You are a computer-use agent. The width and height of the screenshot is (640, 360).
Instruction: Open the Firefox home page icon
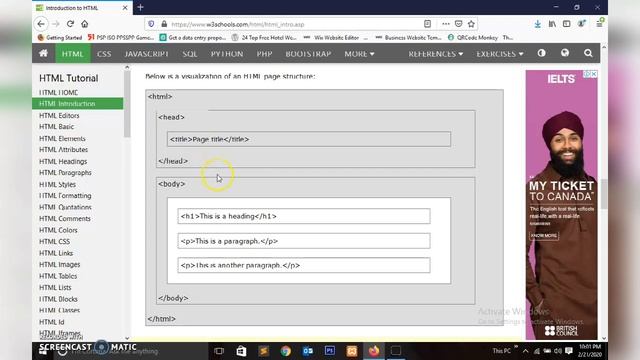coord(84,24)
